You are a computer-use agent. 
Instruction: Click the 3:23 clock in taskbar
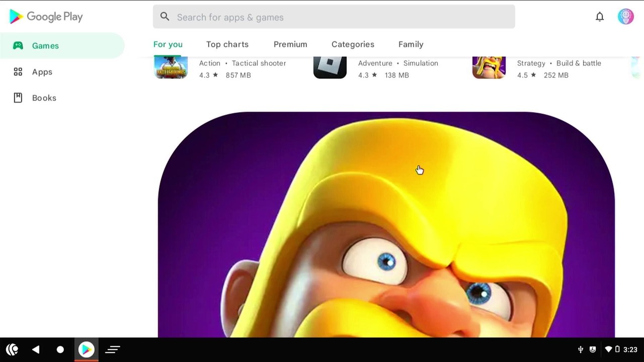point(630,349)
